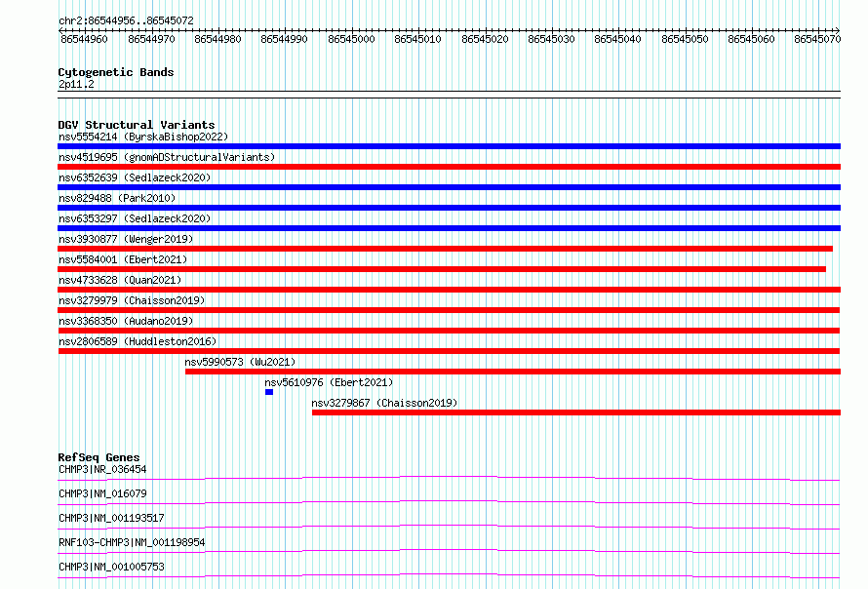Viewport: 868px width, 589px height.
Task: Click the magenta line for CHMP3|NM_001193517
Action: 449,527
